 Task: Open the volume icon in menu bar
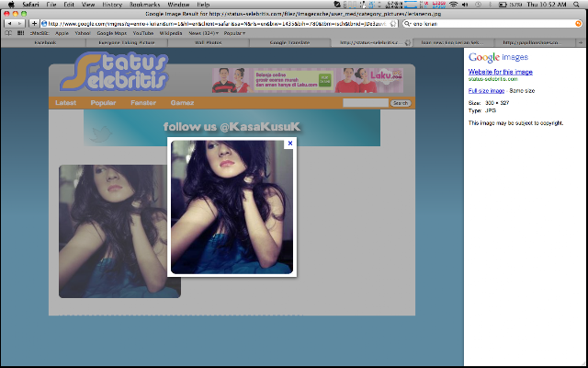(x=465, y=5)
